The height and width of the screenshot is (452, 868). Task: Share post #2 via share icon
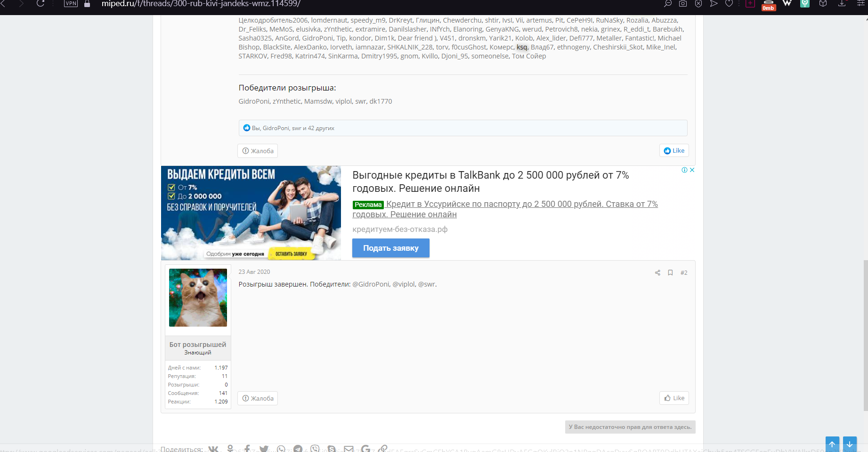[x=657, y=272]
